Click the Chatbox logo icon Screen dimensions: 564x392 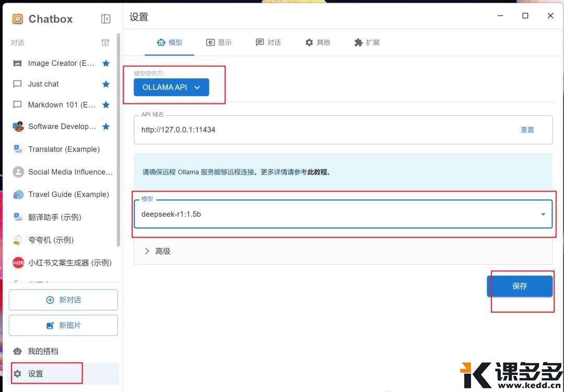18,19
